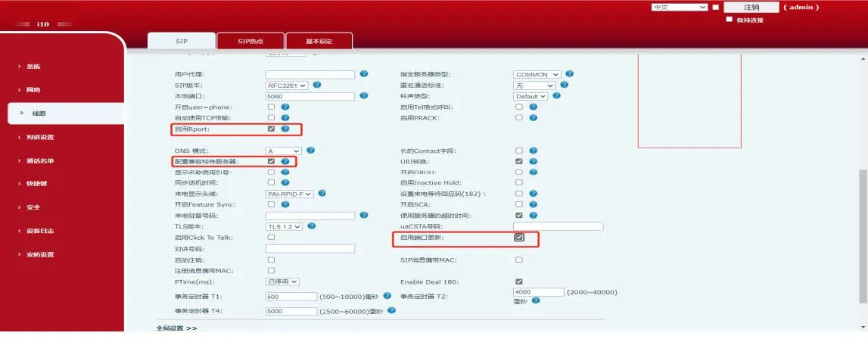
Task: Click help icon for 启用Rport option
Action: coord(285,129)
